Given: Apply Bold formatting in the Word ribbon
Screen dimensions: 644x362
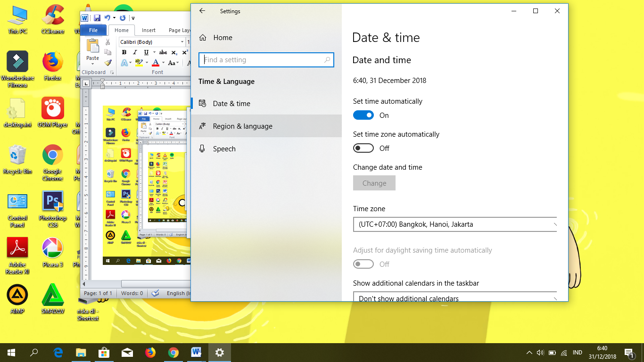Looking at the screenshot, I should pos(124,52).
